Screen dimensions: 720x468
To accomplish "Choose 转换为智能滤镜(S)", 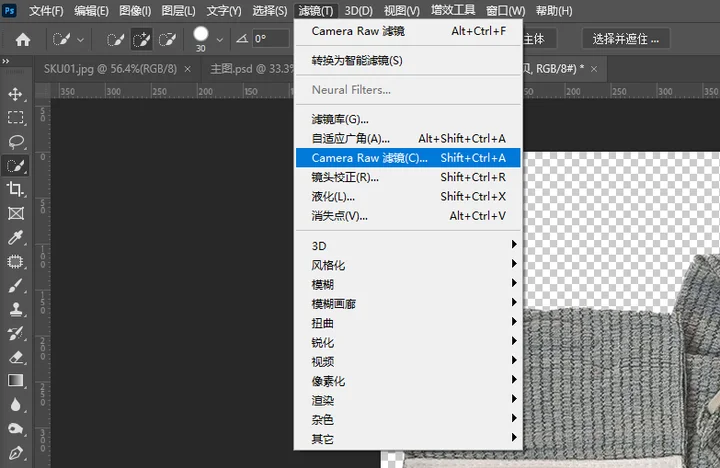I will pos(408,61).
